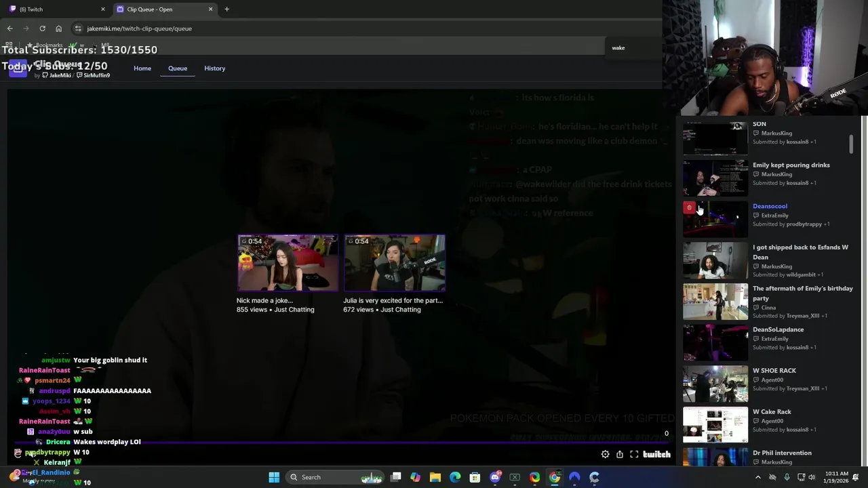Click the Deansocool clip title
The image size is (868, 488).
[x=770, y=206]
